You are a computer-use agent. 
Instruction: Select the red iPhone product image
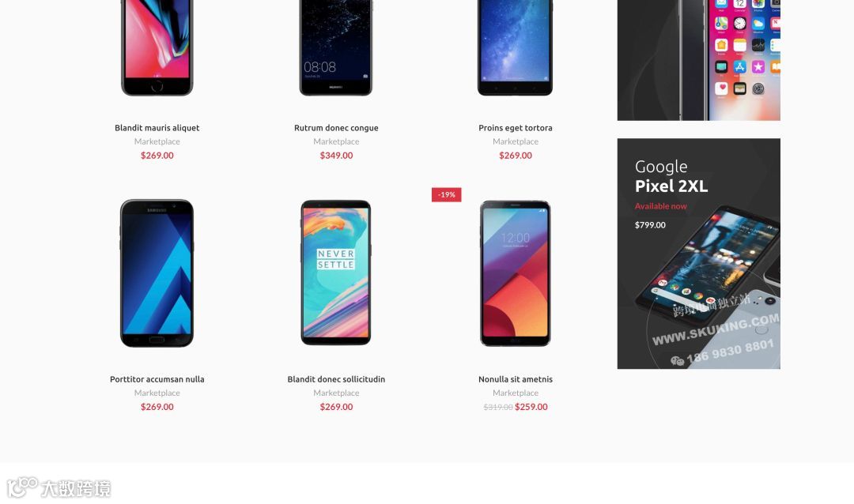pyautogui.click(x=157, y=48)
